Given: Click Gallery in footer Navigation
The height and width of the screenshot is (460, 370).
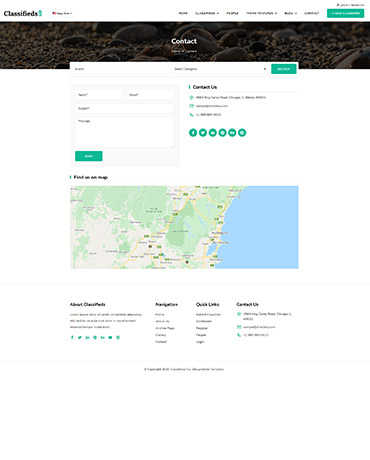Looking at the screenshot, I should tap(161, 335).
